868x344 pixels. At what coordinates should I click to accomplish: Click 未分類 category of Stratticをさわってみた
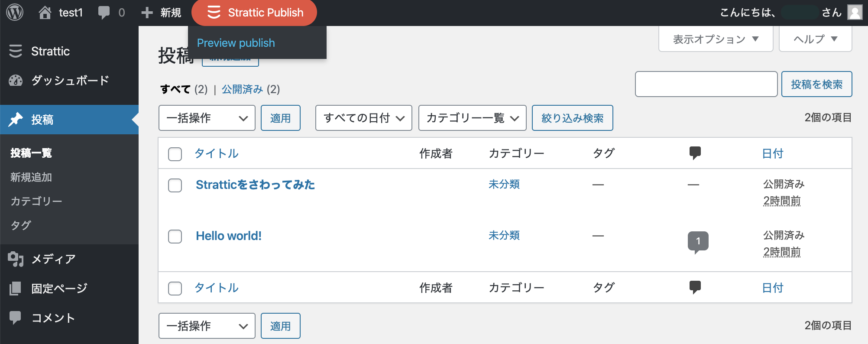click(x=504, y=184)
